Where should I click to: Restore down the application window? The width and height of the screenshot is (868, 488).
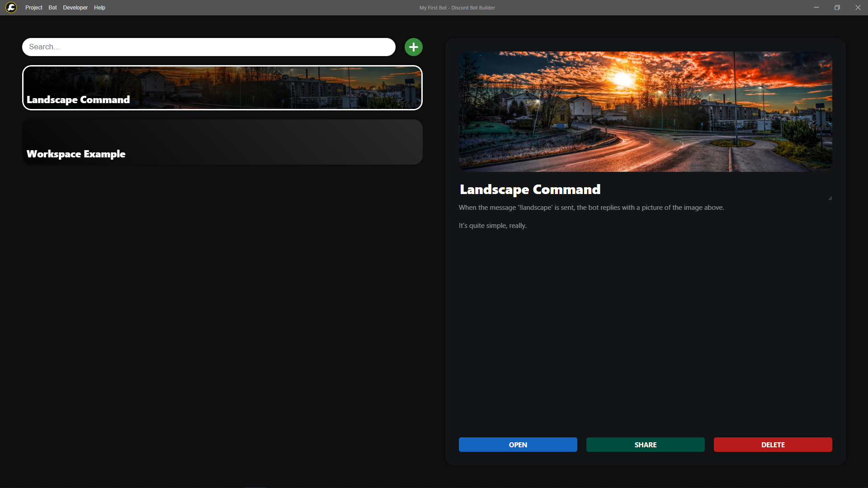point(837,8)
